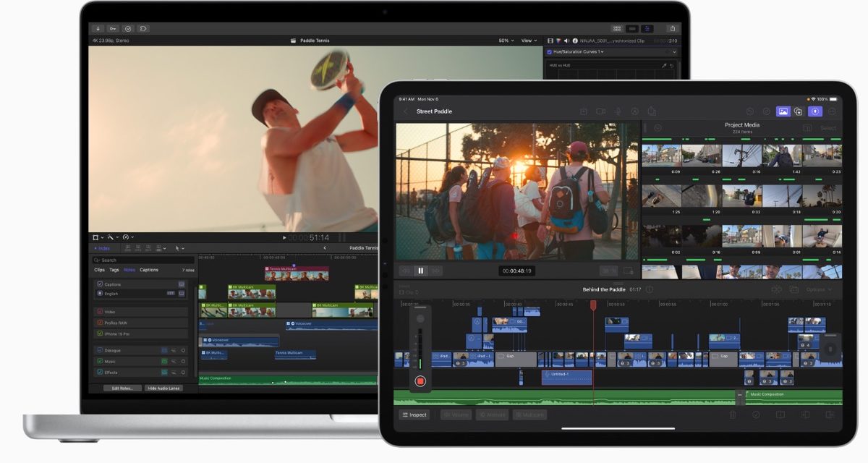Click the red playhead on iPad timeline
This screenshot has width=868, height=463.
coord(593,305)
